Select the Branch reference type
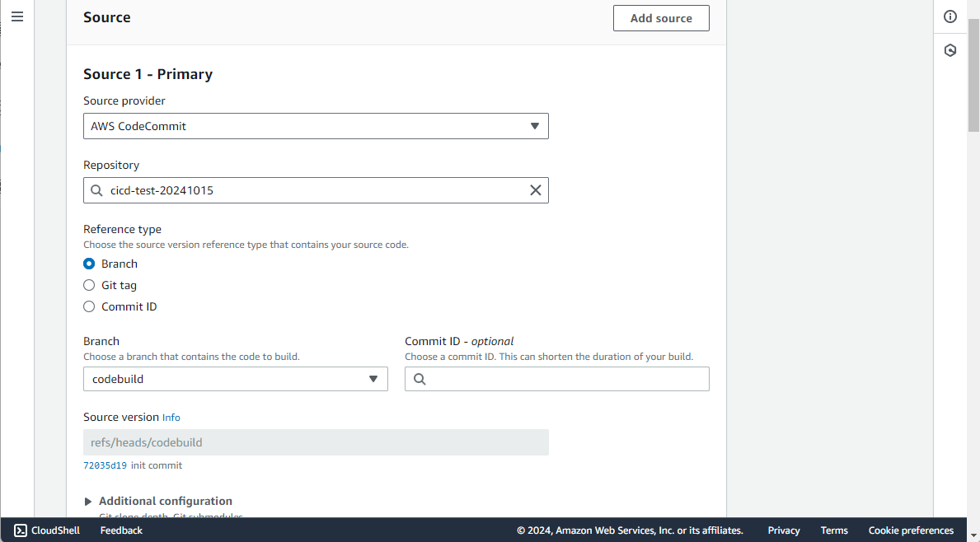Image resolution: width=980 pixels, height=542 pixels. [x=89, y=264]
